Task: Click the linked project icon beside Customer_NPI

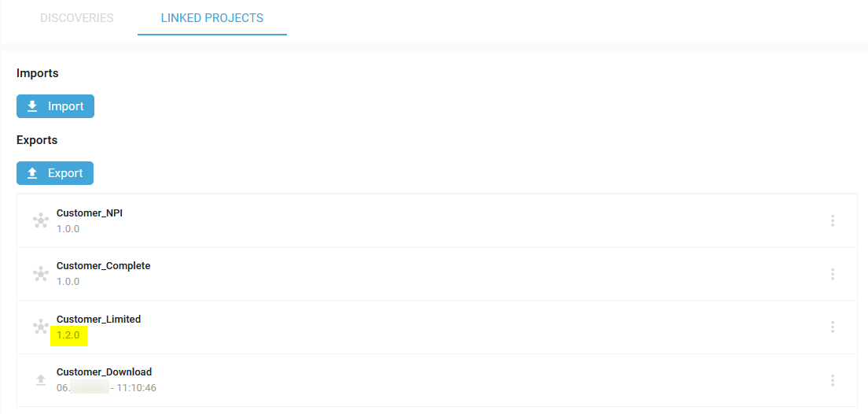Action: [x=40, y=220]
